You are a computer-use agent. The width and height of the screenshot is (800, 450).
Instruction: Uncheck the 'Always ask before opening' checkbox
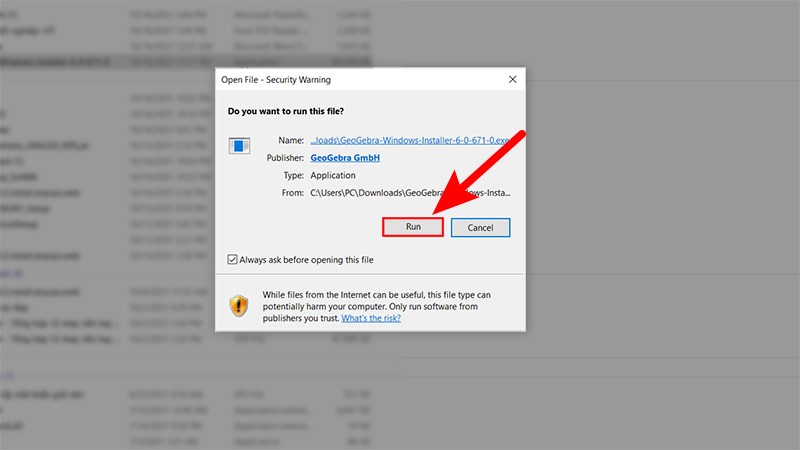click(x=233, y=260)
